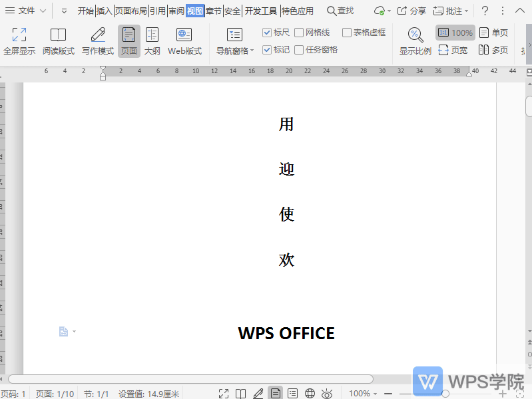Image resolution: width=532 pixels, height=399 pixels.
Task: Collapse the ribbon with top chevron
Action: (x=520, y=11)
